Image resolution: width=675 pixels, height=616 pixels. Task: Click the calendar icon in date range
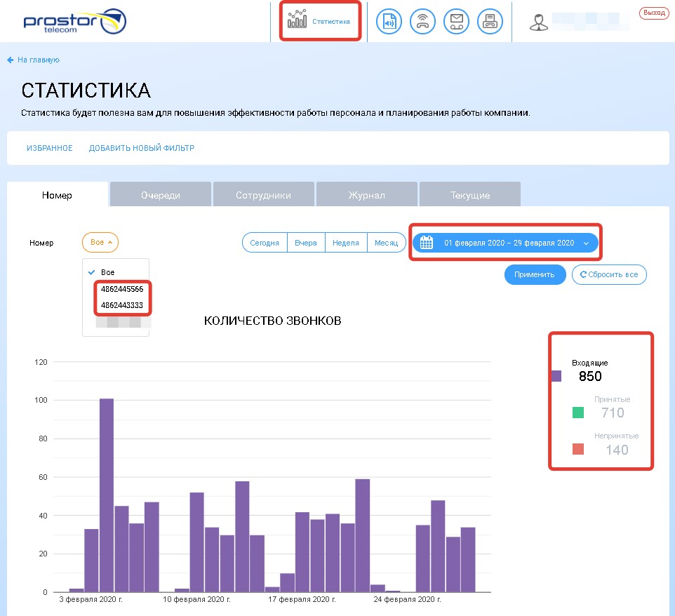tap(426, 243)
